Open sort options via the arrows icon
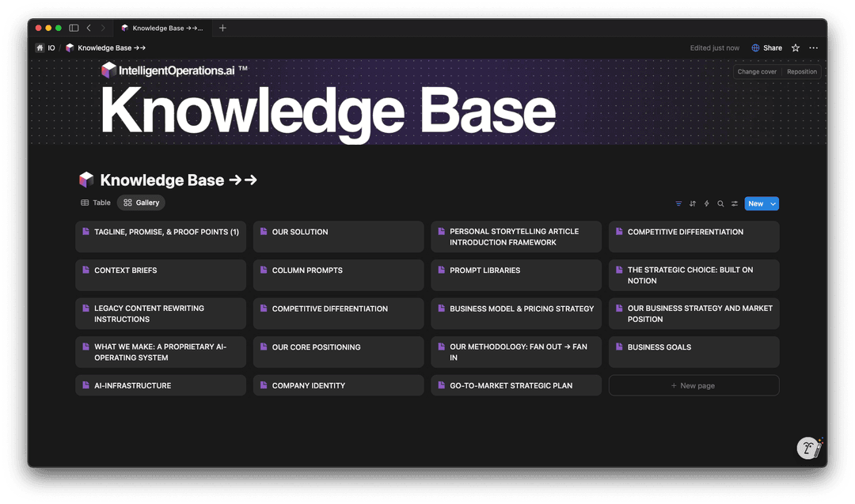The image size is (855, 504). tap(693, 203)
